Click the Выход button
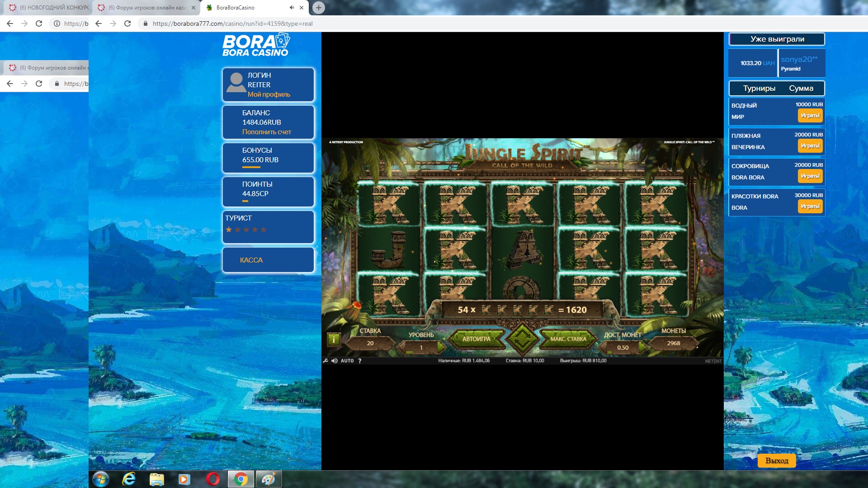868x488 pixels. click(x=776, y=460)
